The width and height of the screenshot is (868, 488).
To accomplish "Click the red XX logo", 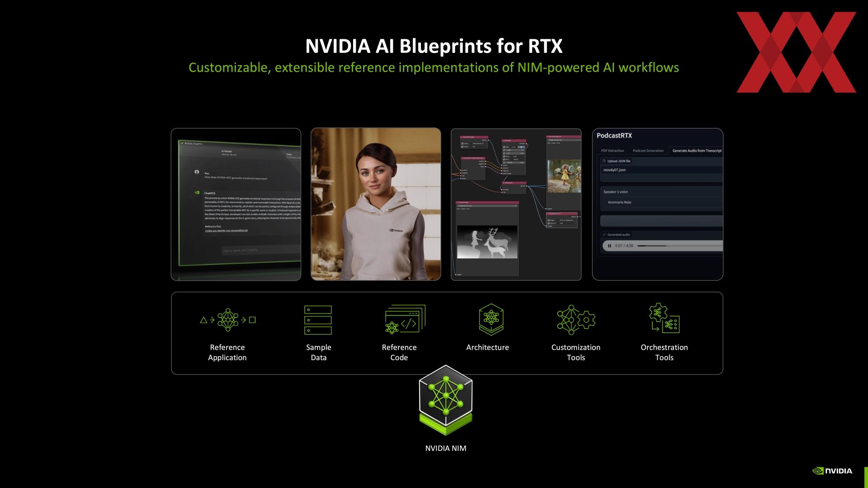I will [796, 52].
